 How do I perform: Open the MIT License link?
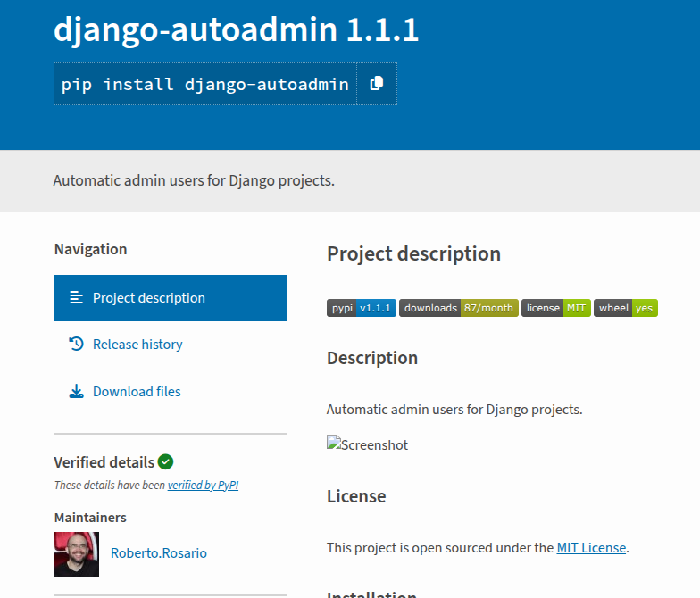591,548
